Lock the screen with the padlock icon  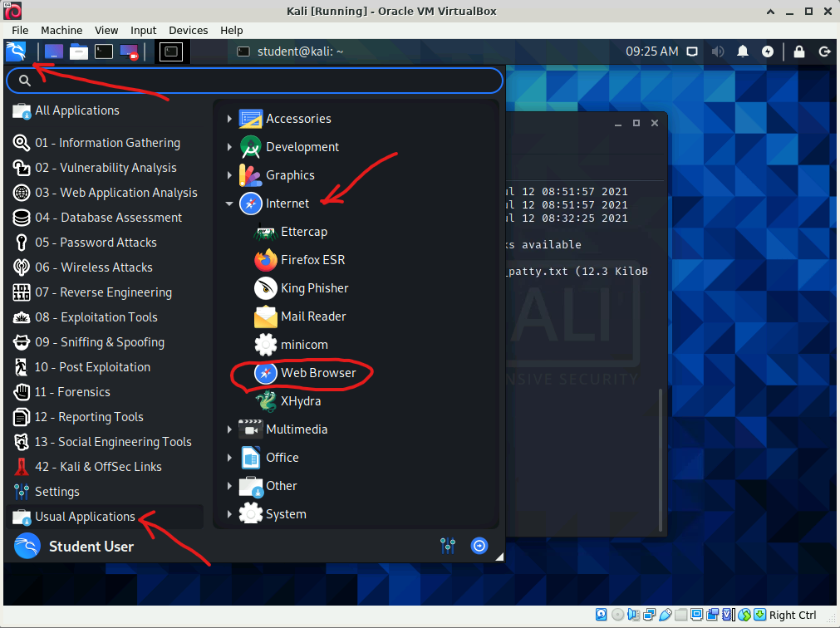[x=798, y=52]
